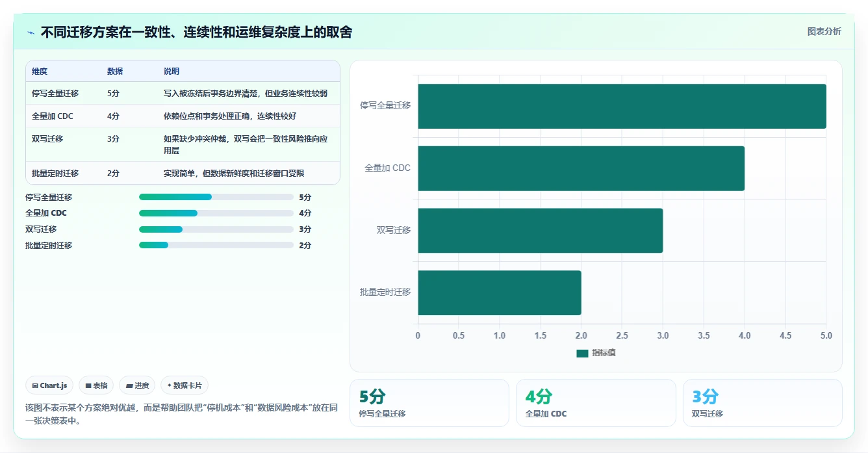Toggle the 指标值 legend swatch

(582, 353)
